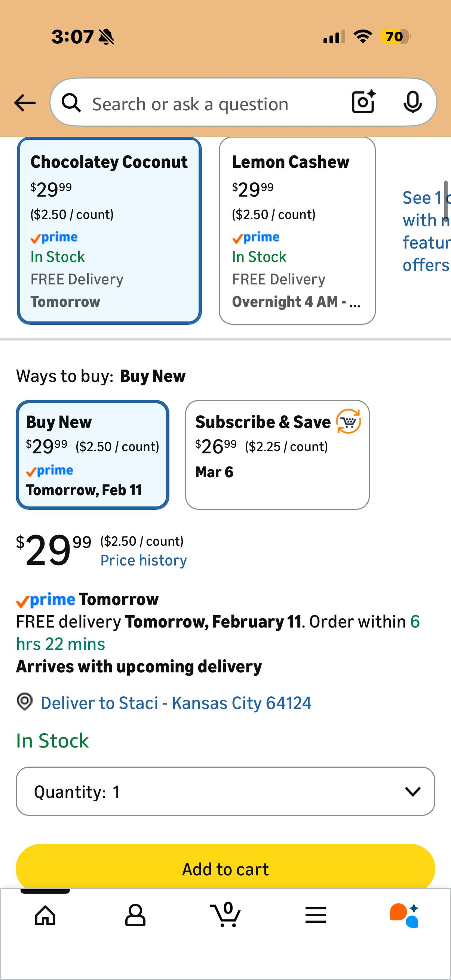Tap the search magnifier icon
The height and width of the screenshot is (980, 451).
(71, 103)
